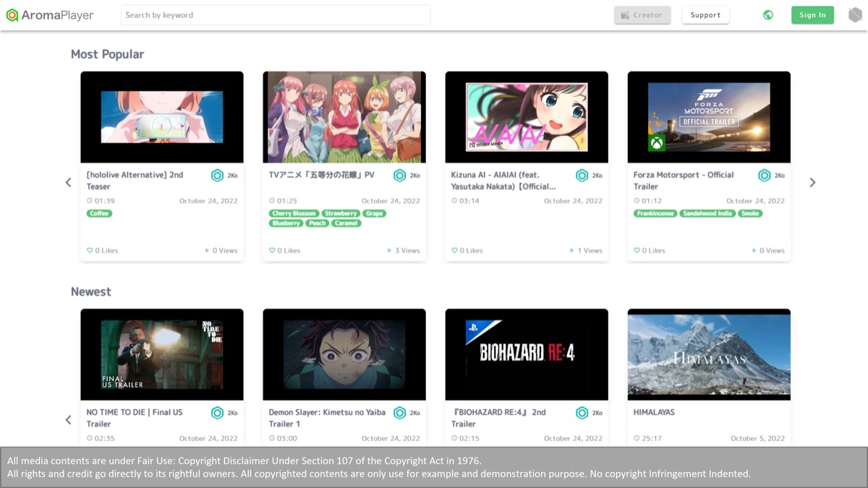Viewport: 868px width, 488px height.
Task: Click the 3 Views play icon
Action: [390, 251]
